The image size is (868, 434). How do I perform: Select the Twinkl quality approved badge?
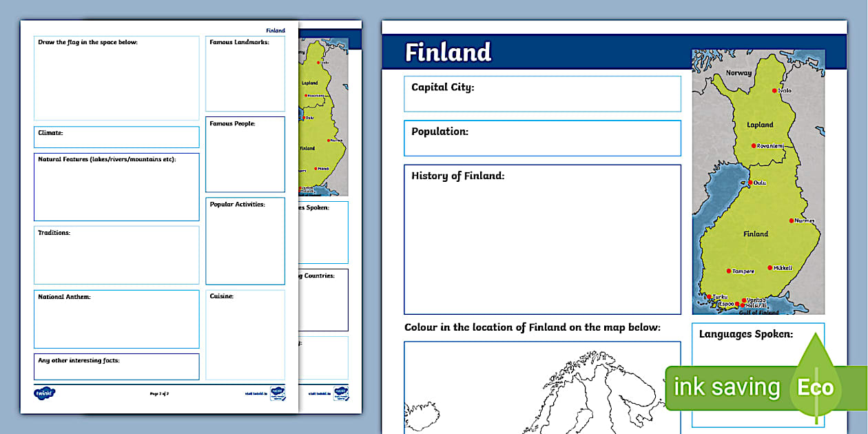[x=276, y=394]
